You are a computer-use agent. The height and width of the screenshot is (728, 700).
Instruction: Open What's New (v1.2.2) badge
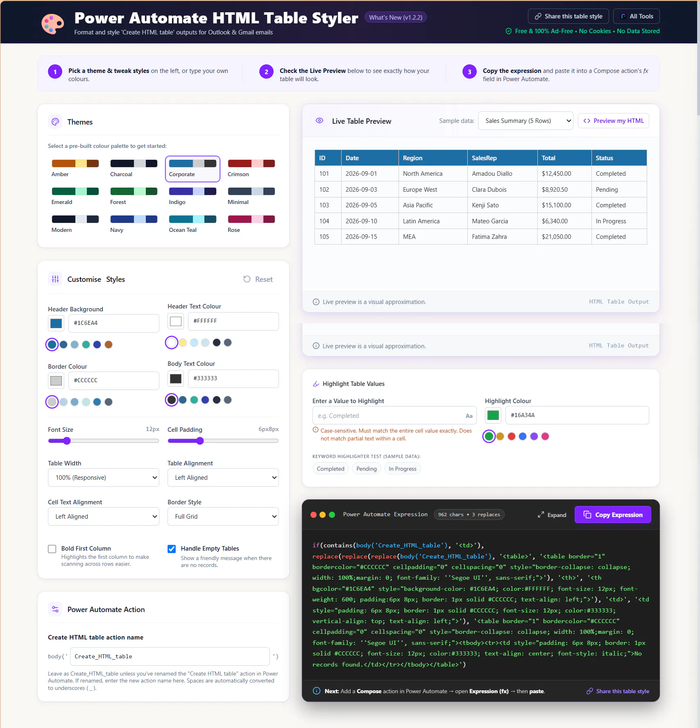click(x=396, y=17)
